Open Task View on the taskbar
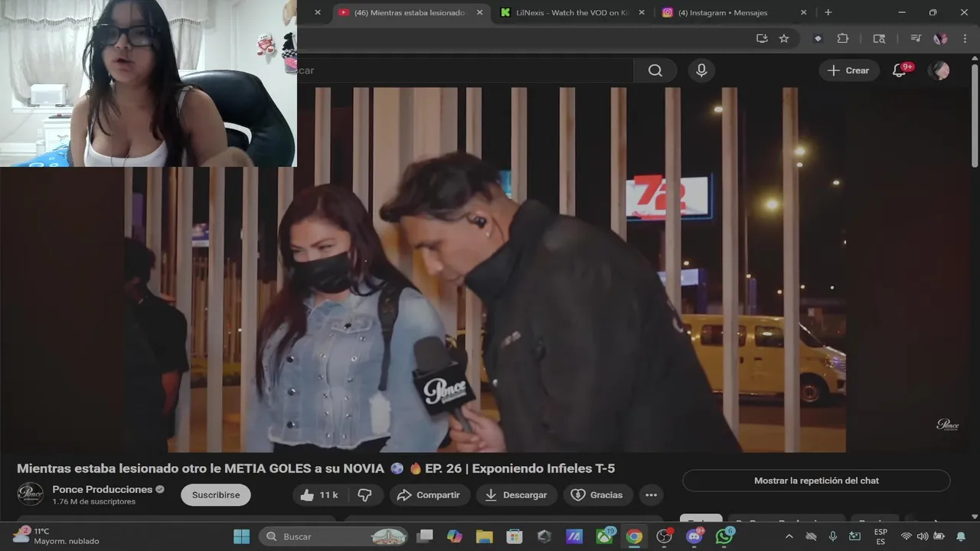The width and height of the screenshot is (980, 551). point(425,536)
